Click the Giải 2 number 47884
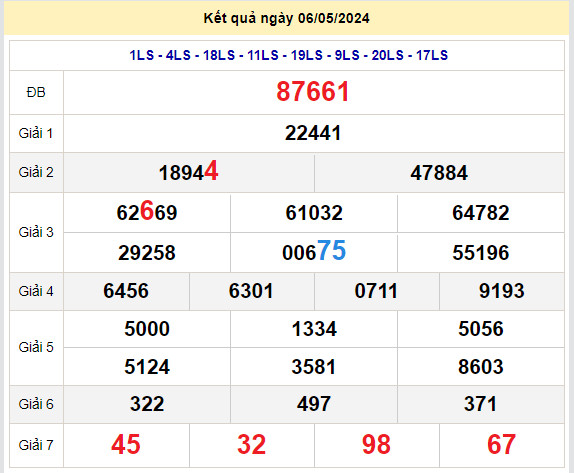The height and width of the screenshot is (473, 574). pyautogui.click(x=439, y=173)
